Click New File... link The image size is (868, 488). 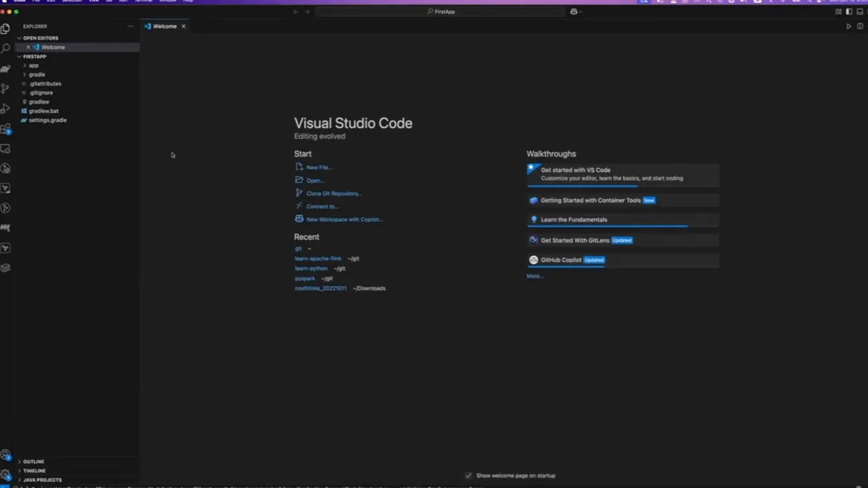[319, 167]
